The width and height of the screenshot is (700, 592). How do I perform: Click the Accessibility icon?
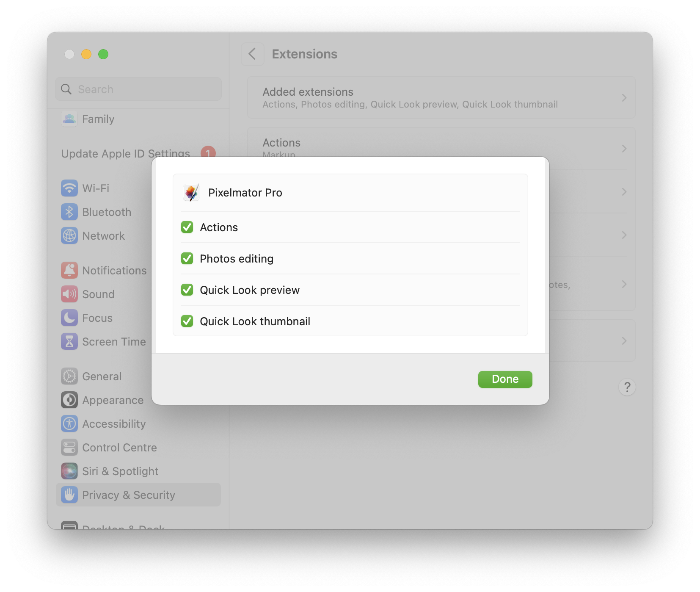click(69, 423)
